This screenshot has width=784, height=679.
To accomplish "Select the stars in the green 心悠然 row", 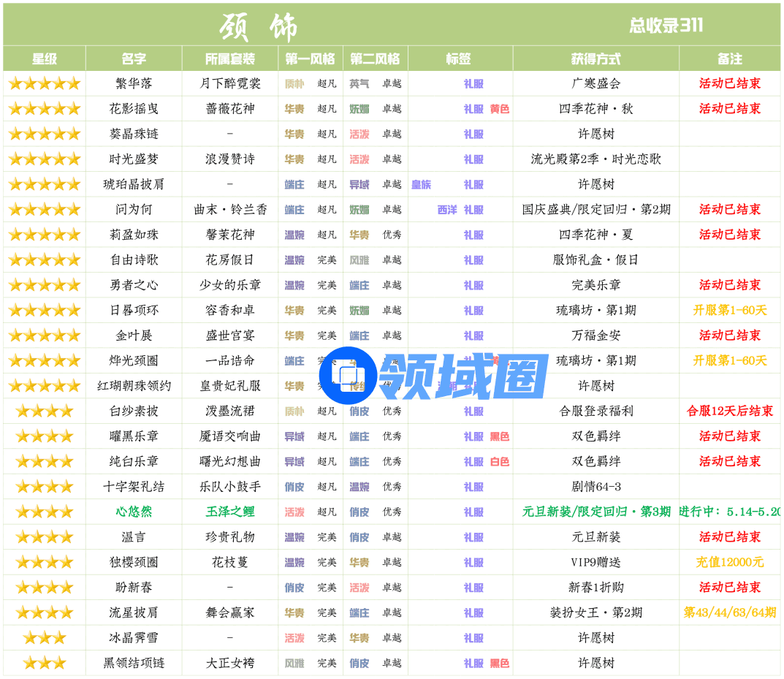I will pos(45,512).
